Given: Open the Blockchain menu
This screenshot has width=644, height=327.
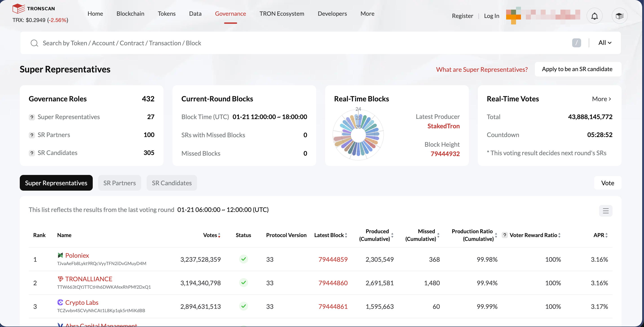Looking at the screenshot, I should (x=130, y=13).
